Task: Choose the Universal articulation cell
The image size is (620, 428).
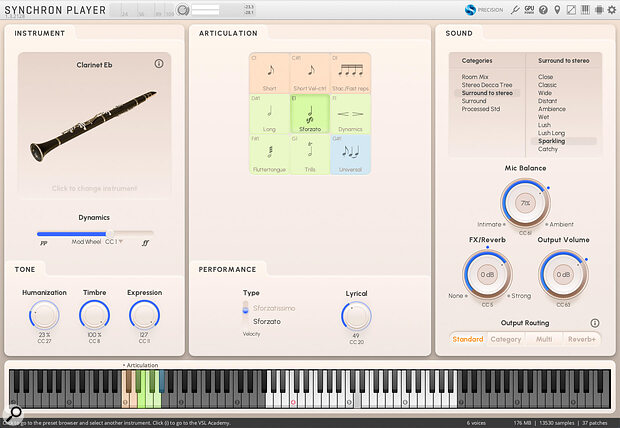Action: pos(350,155)
